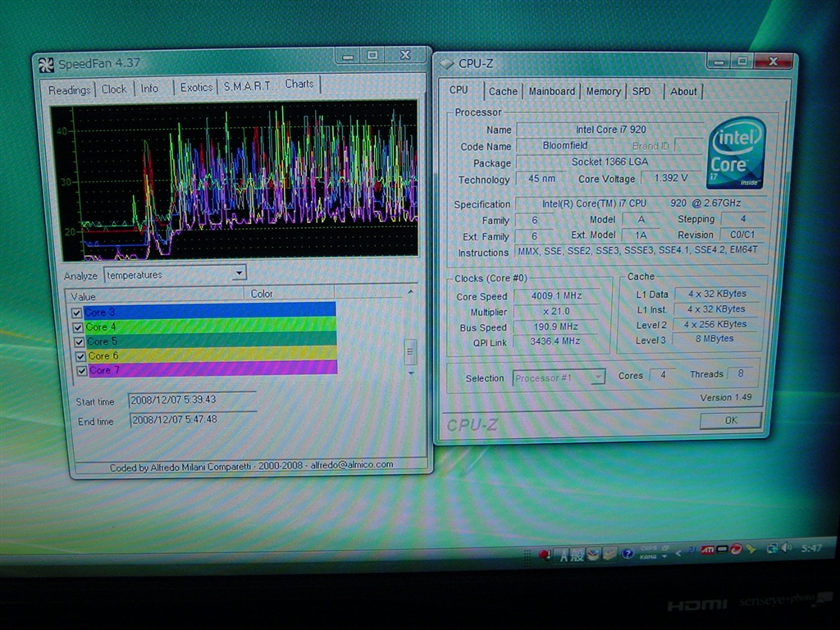Click the red IME ball tray icon
Image resolution: width=840 pixels, height=630 pixels.
click(545, 555)
